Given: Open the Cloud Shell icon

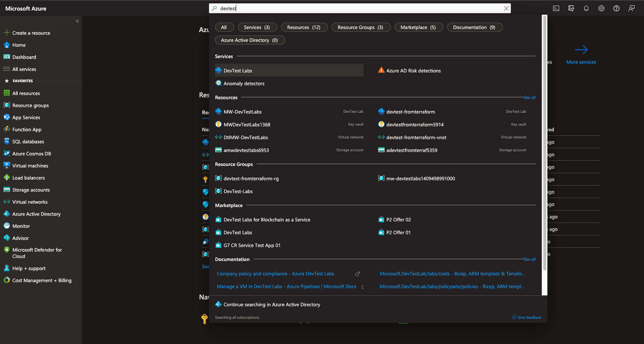Looking at the screenshot, I should 556,8.
